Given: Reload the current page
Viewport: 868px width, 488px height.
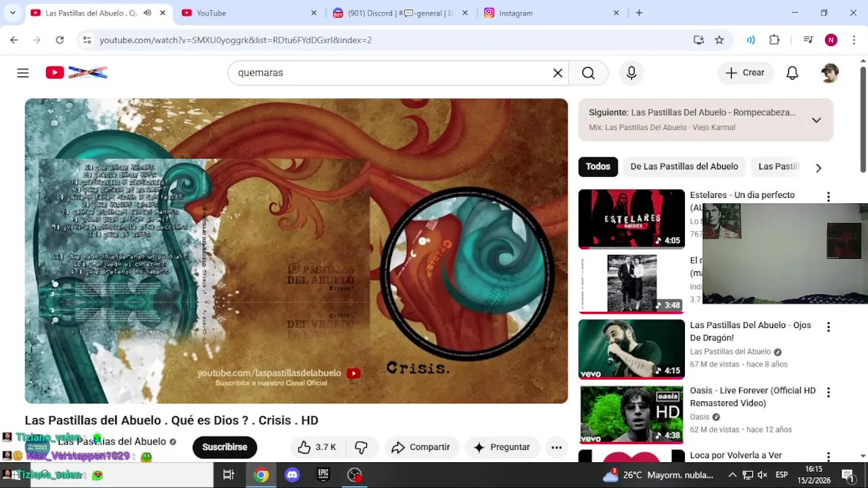Looking at the screenshot, I should point(60,40).
